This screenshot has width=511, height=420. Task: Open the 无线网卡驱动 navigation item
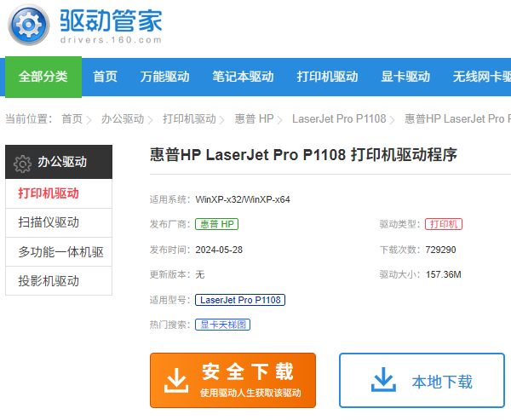[x=482, y=77]
